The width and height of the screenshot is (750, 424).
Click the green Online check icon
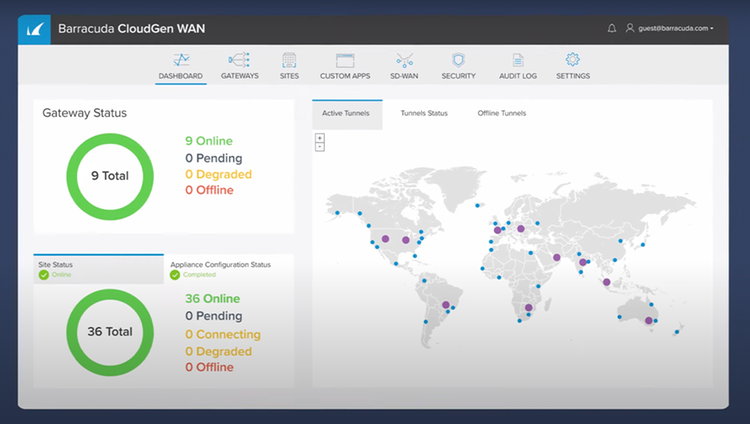coord(44,275)
